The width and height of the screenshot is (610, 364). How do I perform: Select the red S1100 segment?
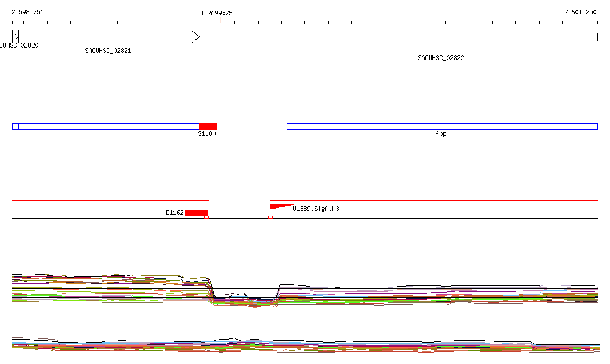[208, 126]
